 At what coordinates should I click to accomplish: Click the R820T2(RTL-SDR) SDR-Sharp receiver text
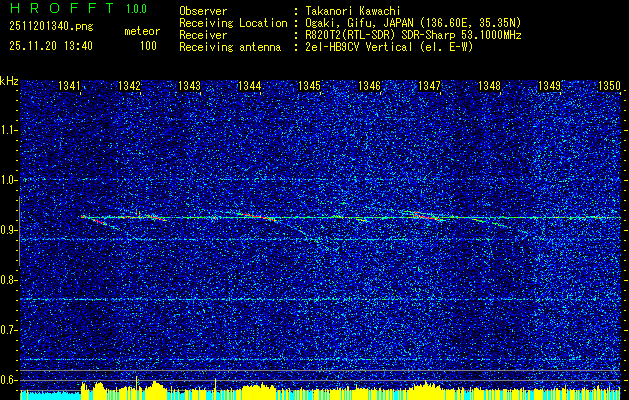click(413, 35)
